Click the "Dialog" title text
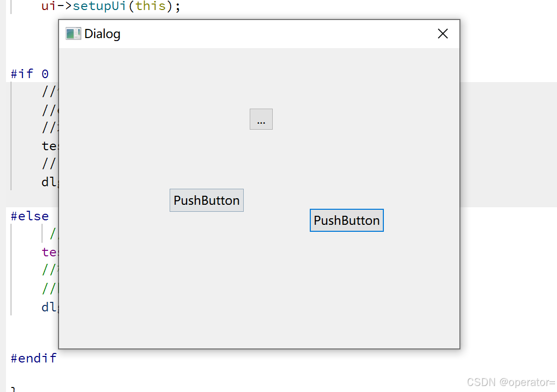 (x=102, y=34)
